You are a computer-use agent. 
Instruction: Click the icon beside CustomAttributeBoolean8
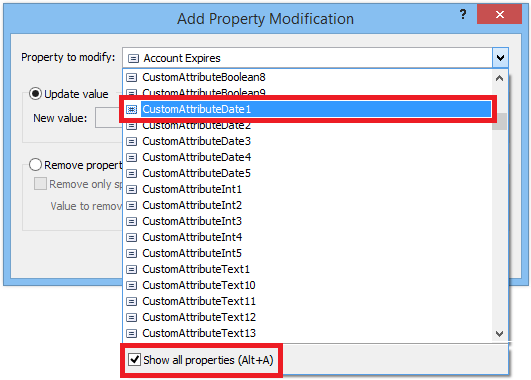tap(131, 78)
